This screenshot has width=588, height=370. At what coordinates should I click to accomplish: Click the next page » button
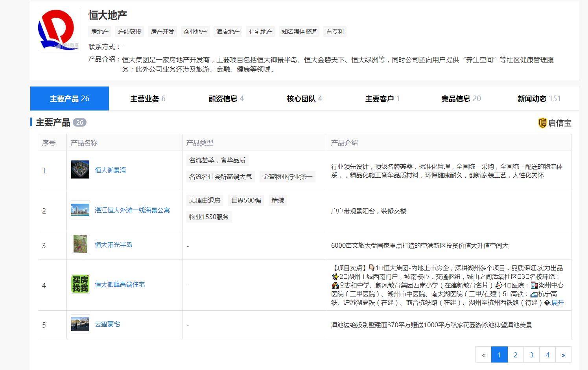coord(563,354)
